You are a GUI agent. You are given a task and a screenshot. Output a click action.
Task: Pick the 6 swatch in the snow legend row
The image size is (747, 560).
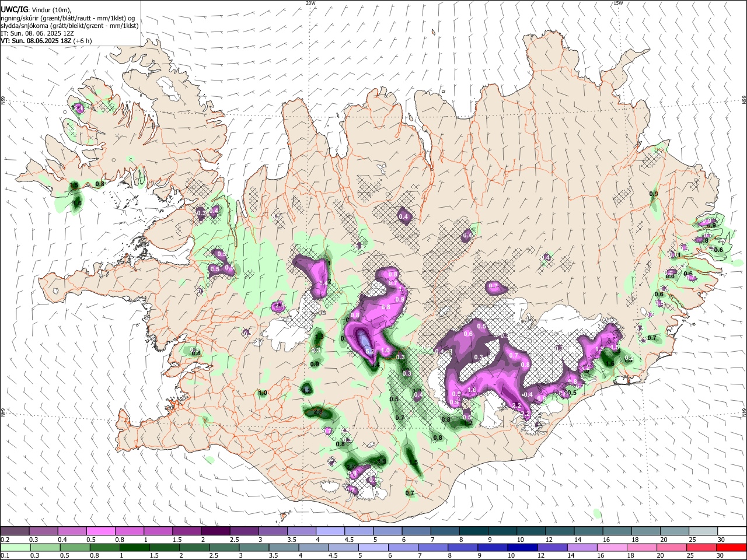coord(416,531)
